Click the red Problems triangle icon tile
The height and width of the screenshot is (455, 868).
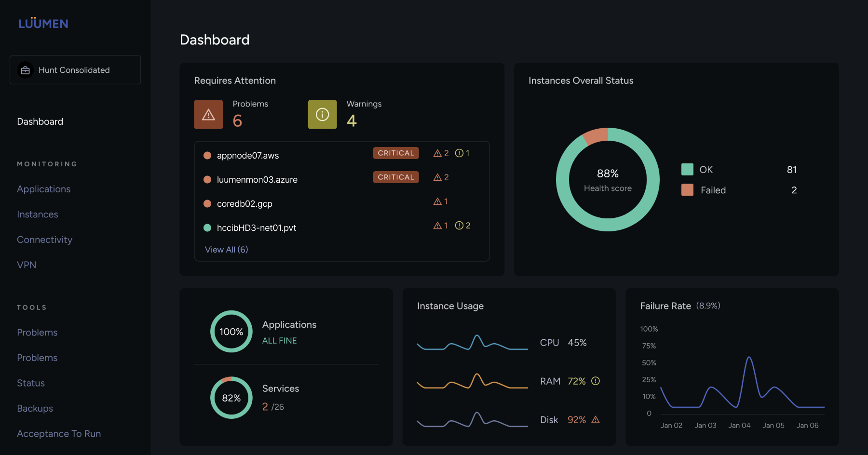[208, 115]
